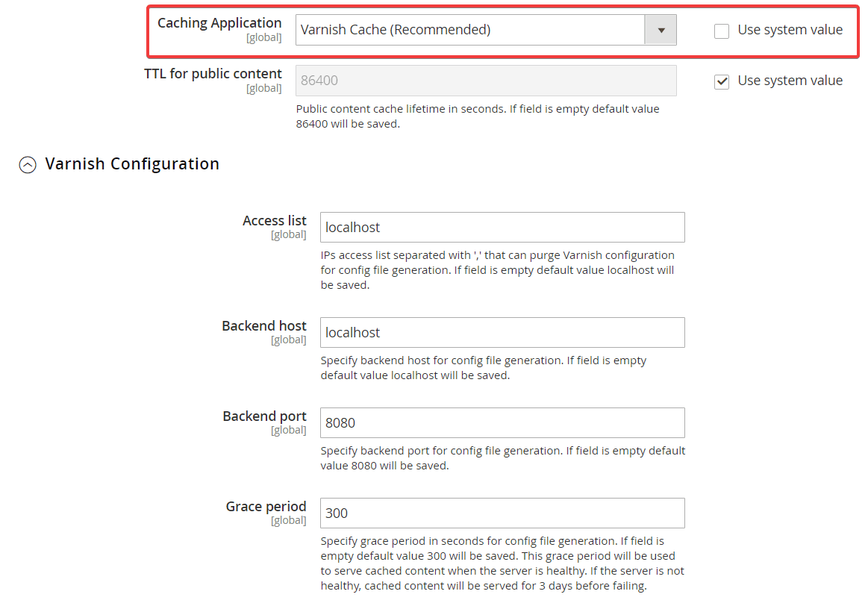The height and width of the screenshot is (606, 868).
Task: Click the TTL for public content field
Action: 485,81
